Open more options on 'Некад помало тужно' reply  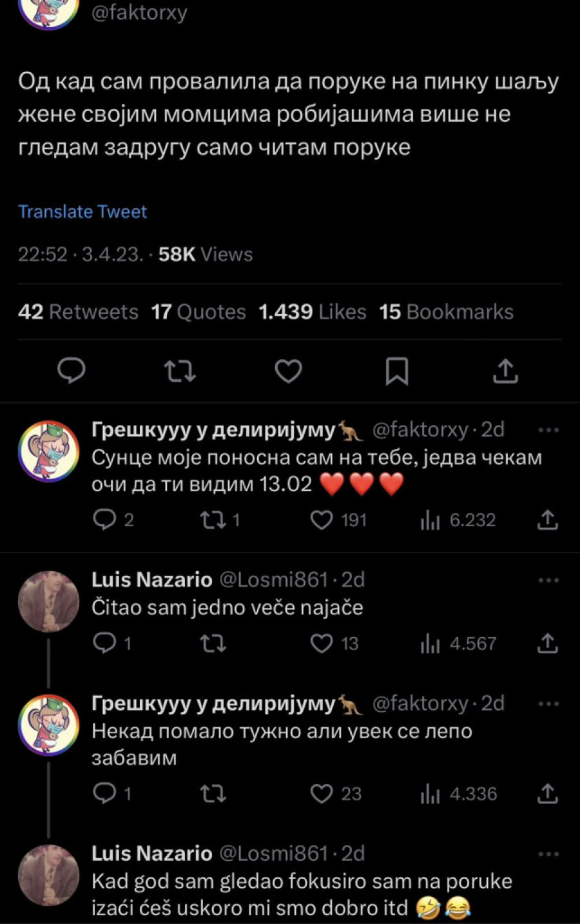548,703
